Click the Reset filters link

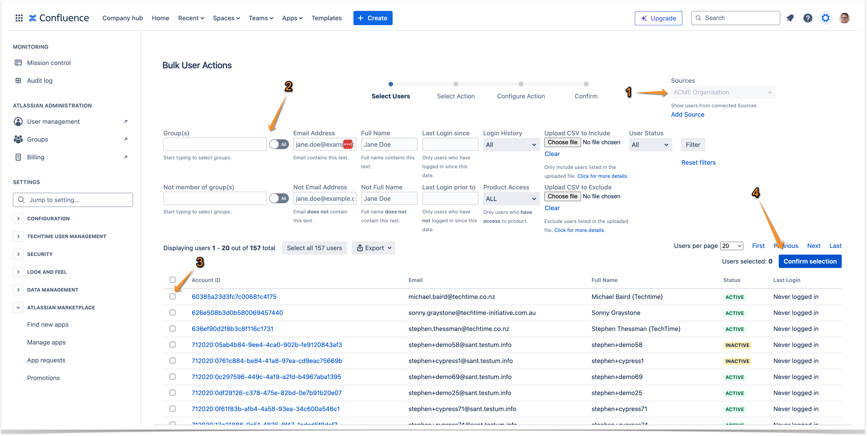[698, 163]
